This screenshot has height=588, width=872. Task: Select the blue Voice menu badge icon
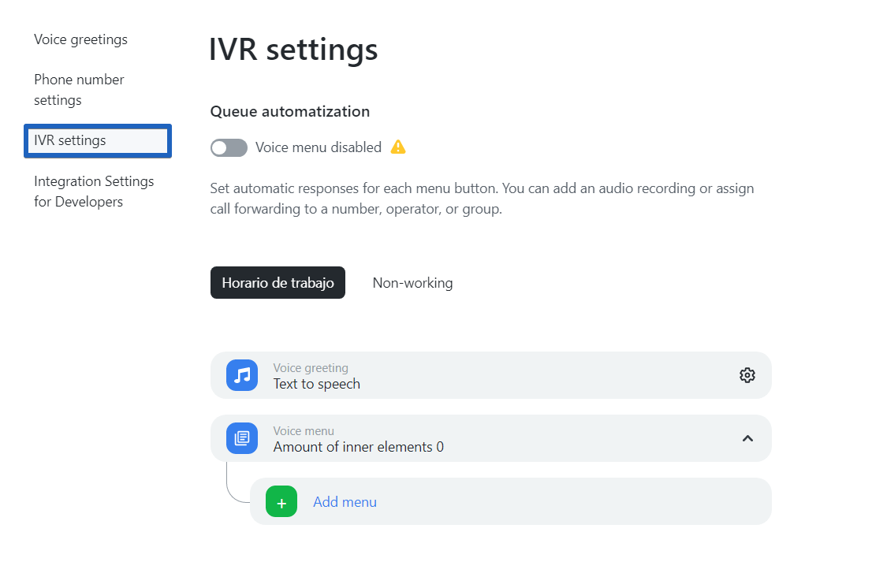[242, 438]
